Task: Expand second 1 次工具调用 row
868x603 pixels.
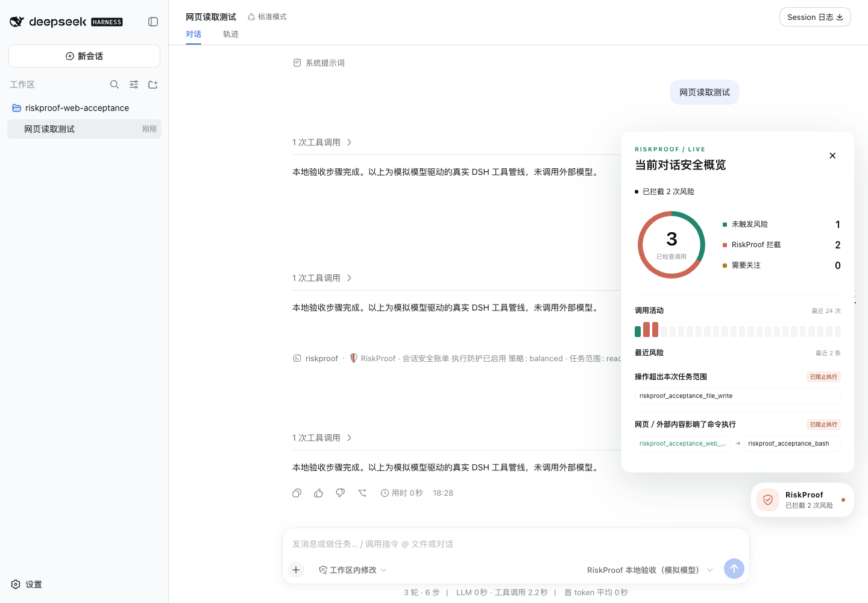Action: (x=322, y=278)
